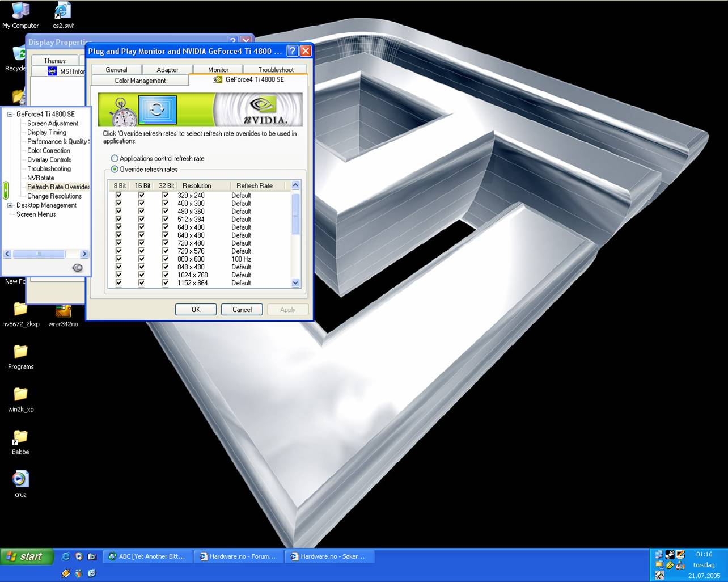Toggle 32 Bit checkbox for 720 x 576
Screen dimensions: 728x582
pos(166,251)
